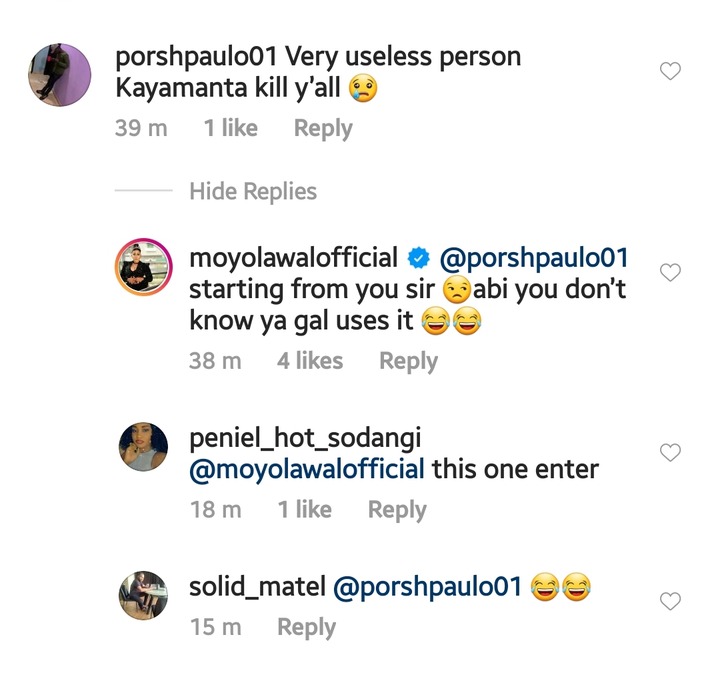Like moyolawalofficial's reply with heart icon
The image size is (720, 681).
671,272
